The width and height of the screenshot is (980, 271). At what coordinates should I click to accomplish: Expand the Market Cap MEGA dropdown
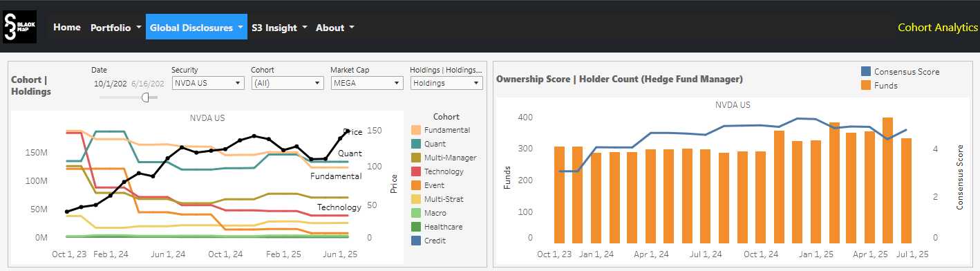tap(367, 83)
